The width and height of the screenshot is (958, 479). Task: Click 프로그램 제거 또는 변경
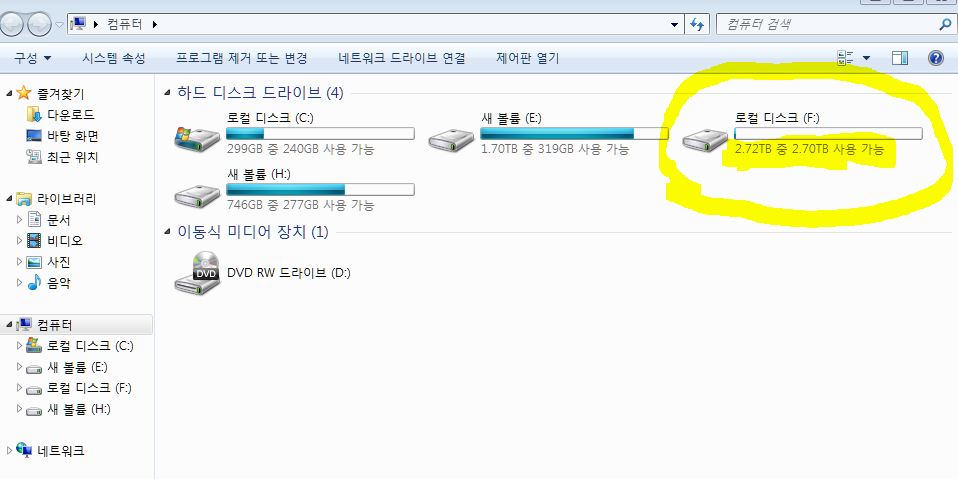241,58
